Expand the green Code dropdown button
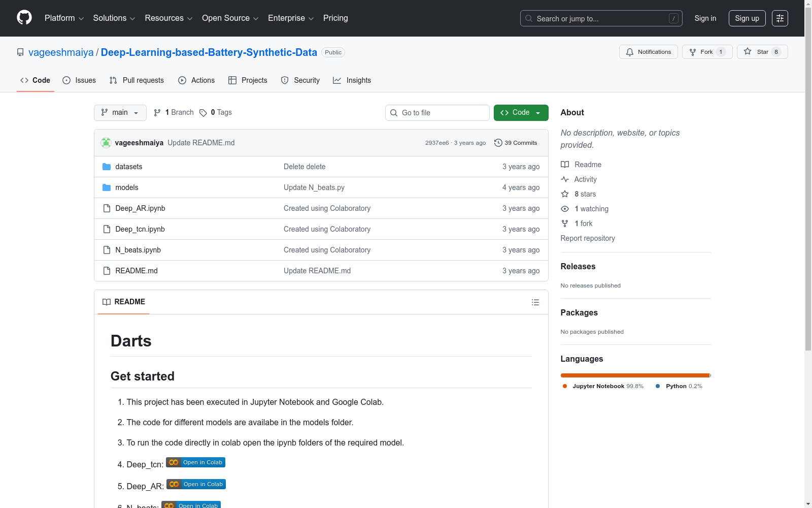This screenshot has width=812, height=508. pyautogui.click(x=521, y=113)
